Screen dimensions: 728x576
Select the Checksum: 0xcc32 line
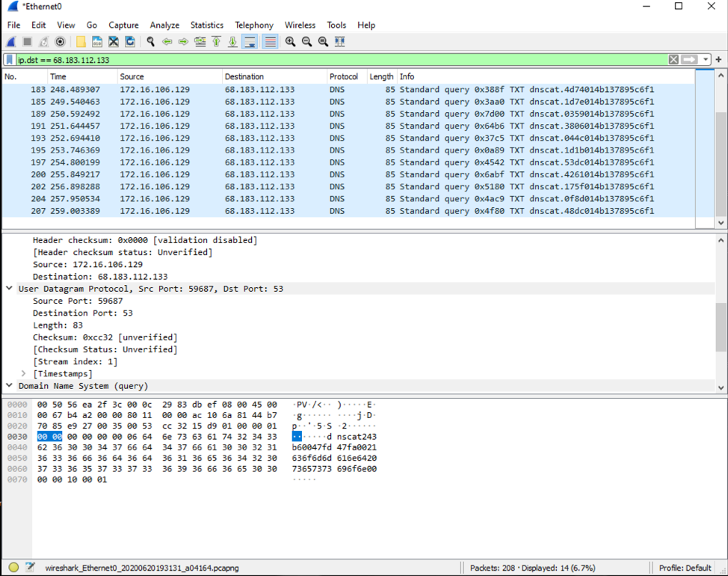click(105, 337)
